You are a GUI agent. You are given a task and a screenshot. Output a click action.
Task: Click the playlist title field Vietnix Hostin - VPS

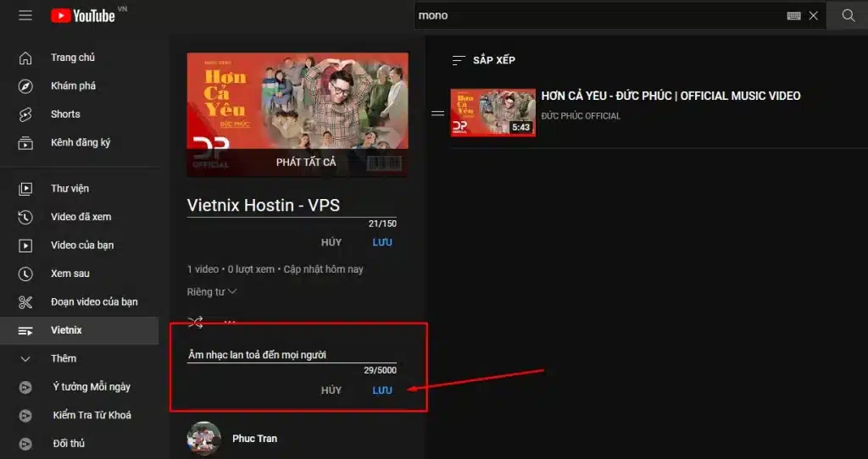292,206
